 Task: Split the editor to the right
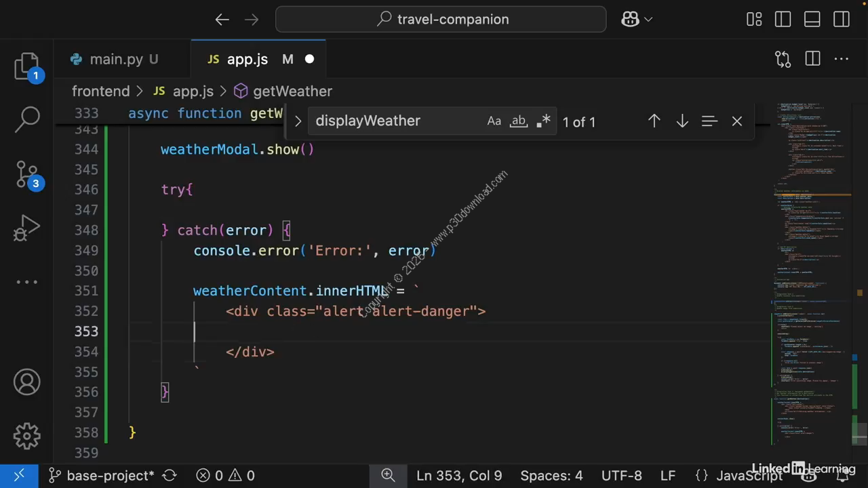(x=812, y=60)
